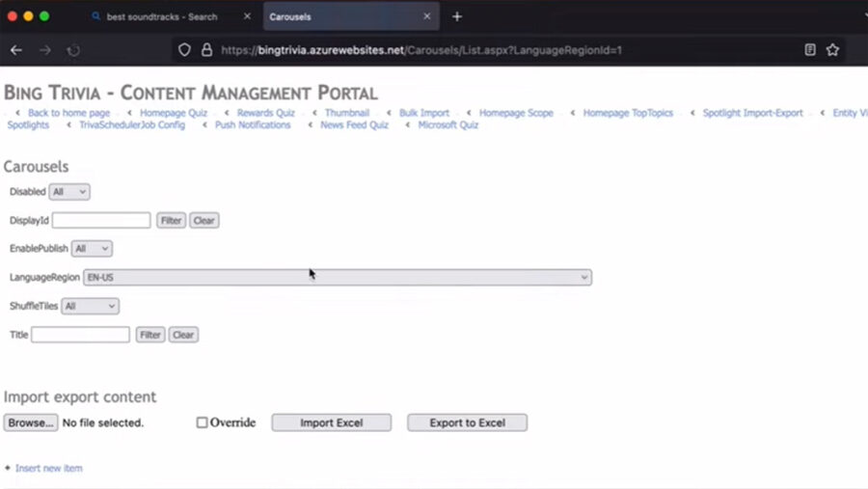Go to the Bulk Import page
Screen dimensions: 868x489
click(x=424, y=113)
